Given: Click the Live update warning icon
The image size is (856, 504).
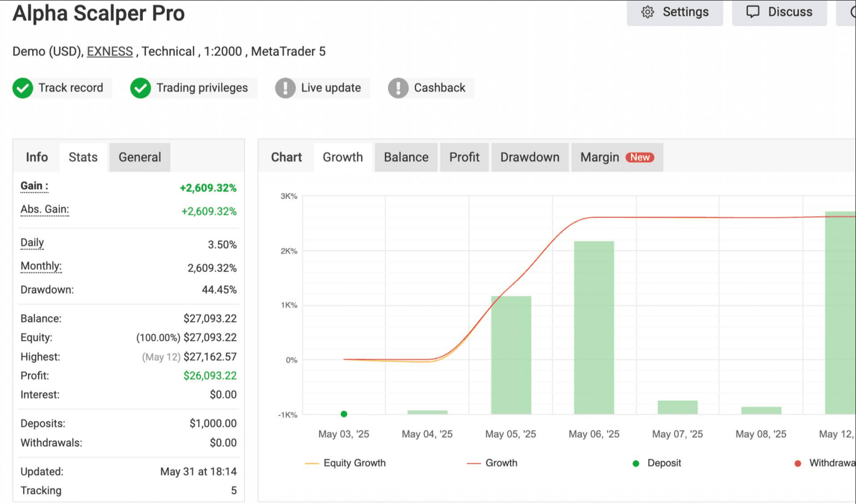Looking at the screenshot, I should click(x=285, y=88).
